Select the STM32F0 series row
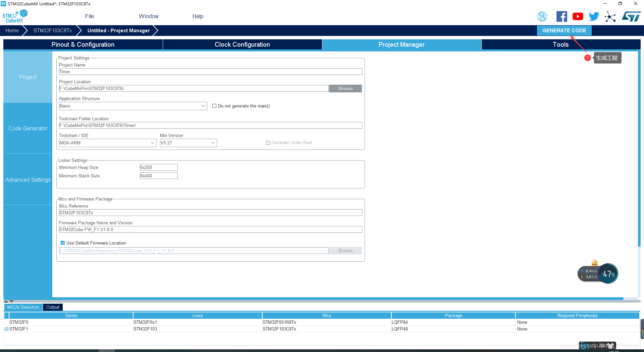Screen dimensions: 644x352 [x=322, y=322]
